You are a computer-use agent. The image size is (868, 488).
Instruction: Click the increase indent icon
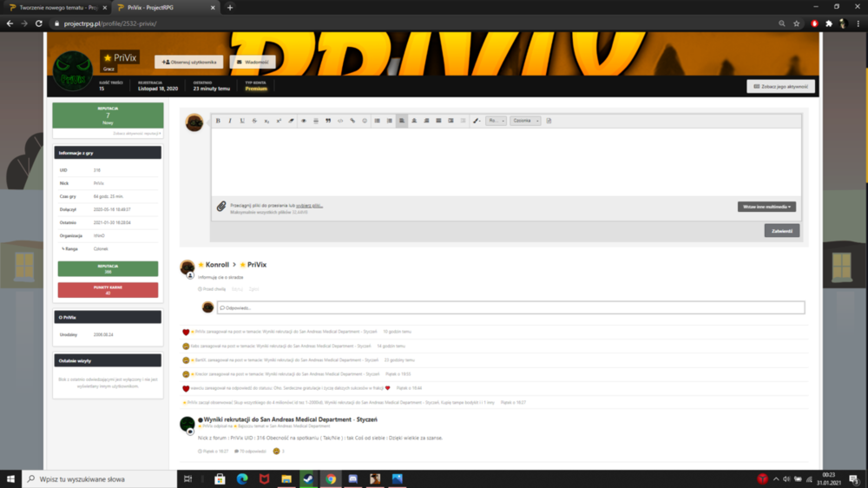451,121
